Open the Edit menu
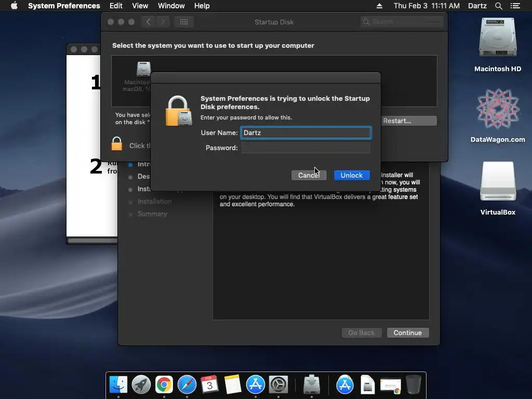This screenshot has width=532, height=399. 116,6
